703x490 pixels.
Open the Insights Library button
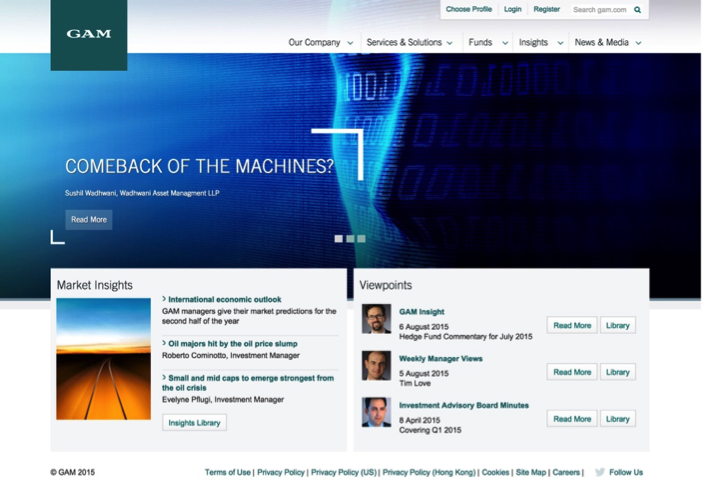tap(194, 423)
